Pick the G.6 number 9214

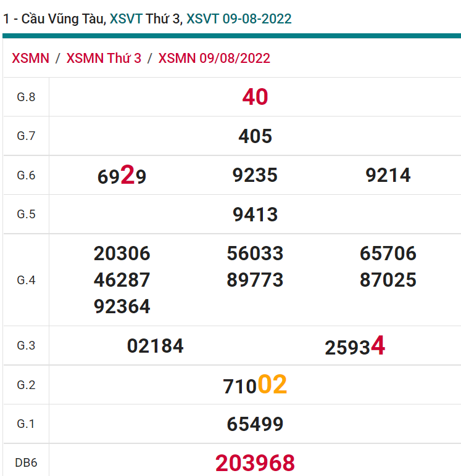pyautogui.click(x=388, y=175)
